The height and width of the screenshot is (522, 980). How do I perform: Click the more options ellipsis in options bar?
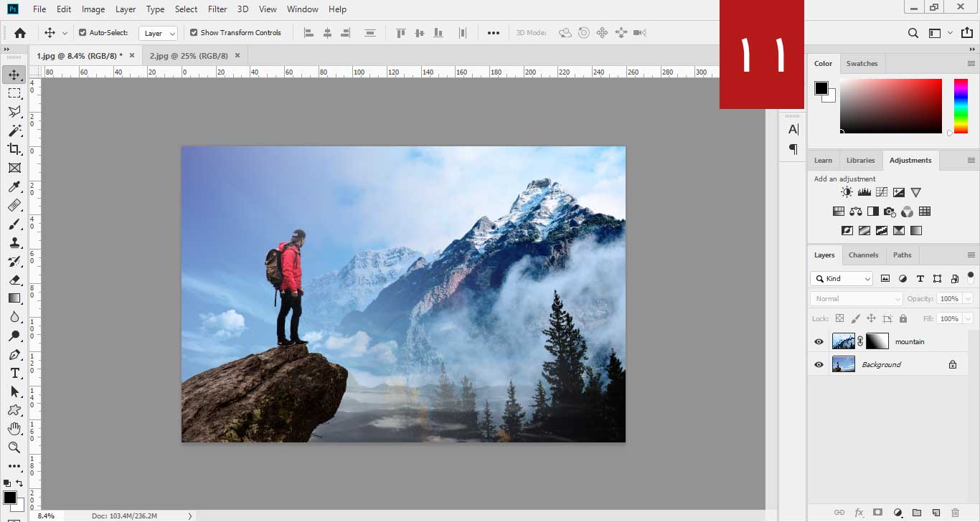tap(493, 33)
